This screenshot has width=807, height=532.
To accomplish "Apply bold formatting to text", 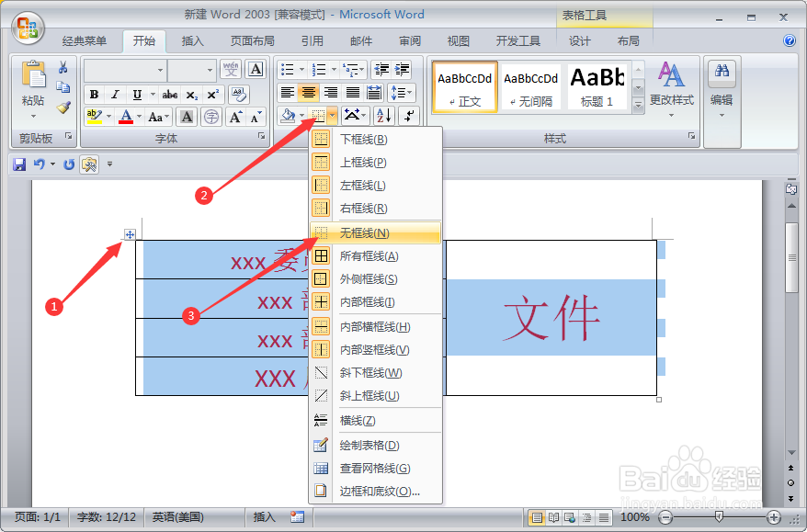I will (x=95, y=95).
